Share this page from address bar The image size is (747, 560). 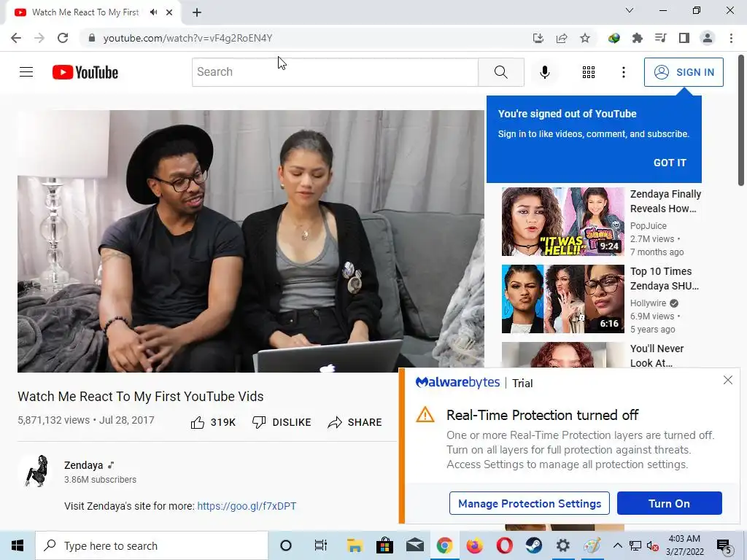pyautogui.click(x=562, y=38)
